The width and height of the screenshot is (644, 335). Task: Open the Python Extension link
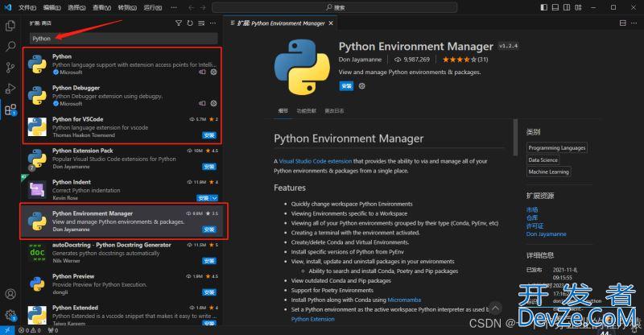click(x=313, y=319)
